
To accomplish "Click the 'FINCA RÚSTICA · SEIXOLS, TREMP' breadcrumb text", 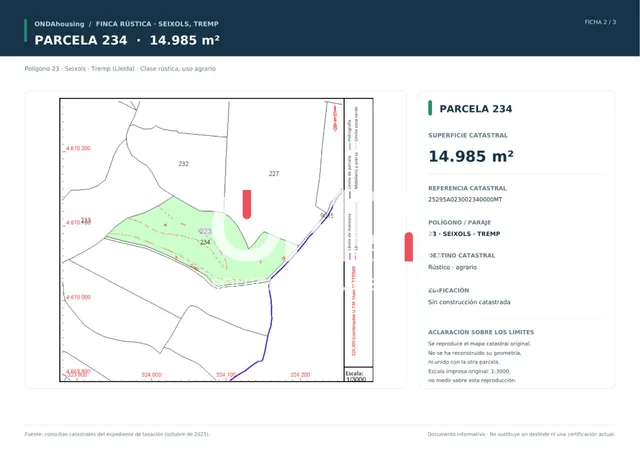I will pyautogui.click(x=157, y=24).
